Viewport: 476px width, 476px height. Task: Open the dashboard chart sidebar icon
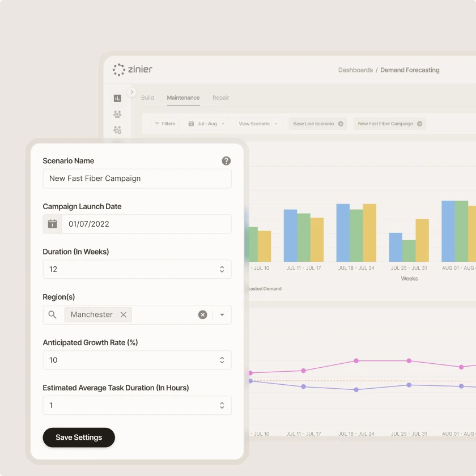tap(117, 99)
